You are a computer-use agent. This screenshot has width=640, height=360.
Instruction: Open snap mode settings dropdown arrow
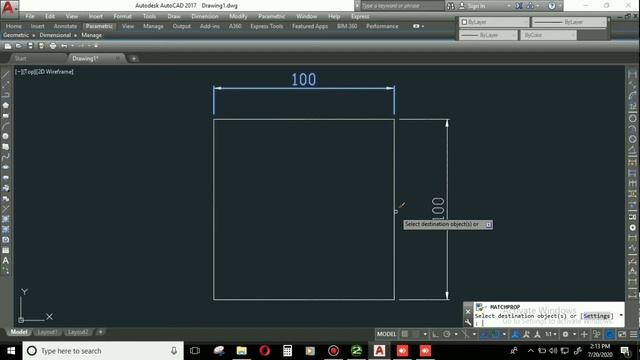point(425,334)
